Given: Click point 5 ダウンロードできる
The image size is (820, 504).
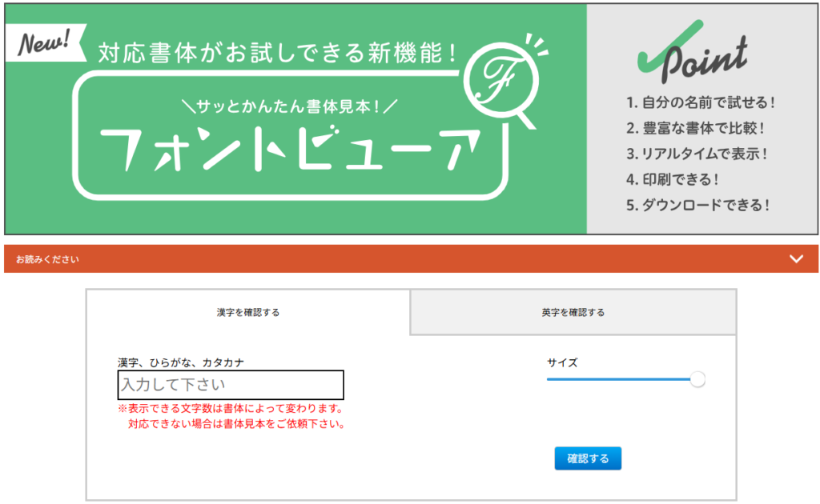Looking at the screenshot, I should [x=697, y=204].
